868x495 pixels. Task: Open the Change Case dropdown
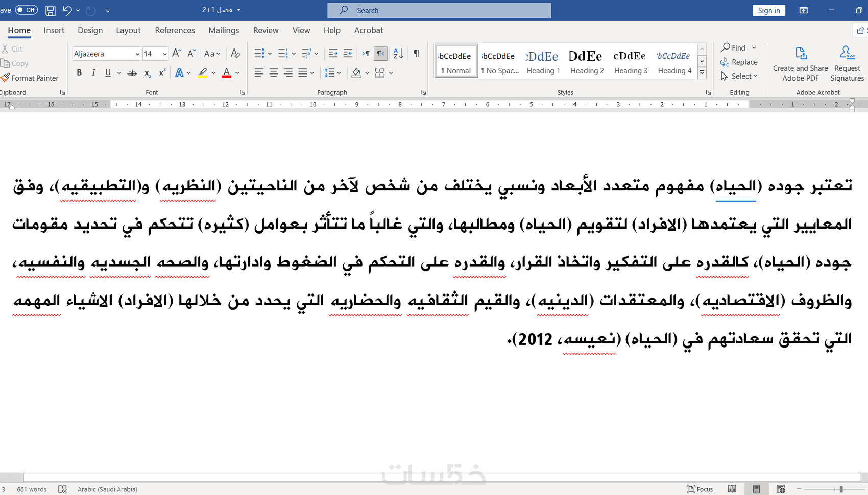(x=212, y=53)
